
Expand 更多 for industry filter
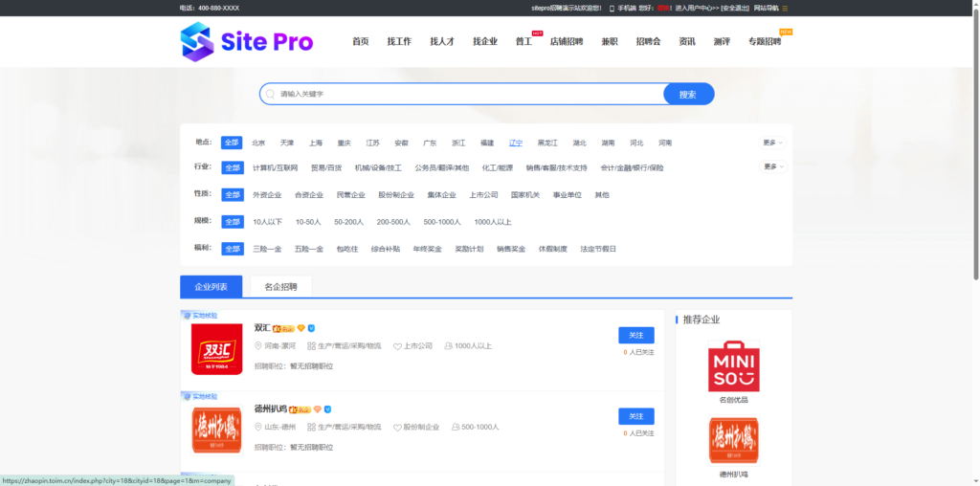pos(773,166)
